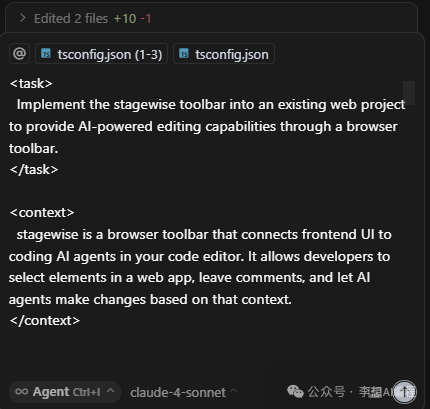Click the infinity Agent mode icon
The height and width of the screenshot is (409, 430).
click(22, 392)
